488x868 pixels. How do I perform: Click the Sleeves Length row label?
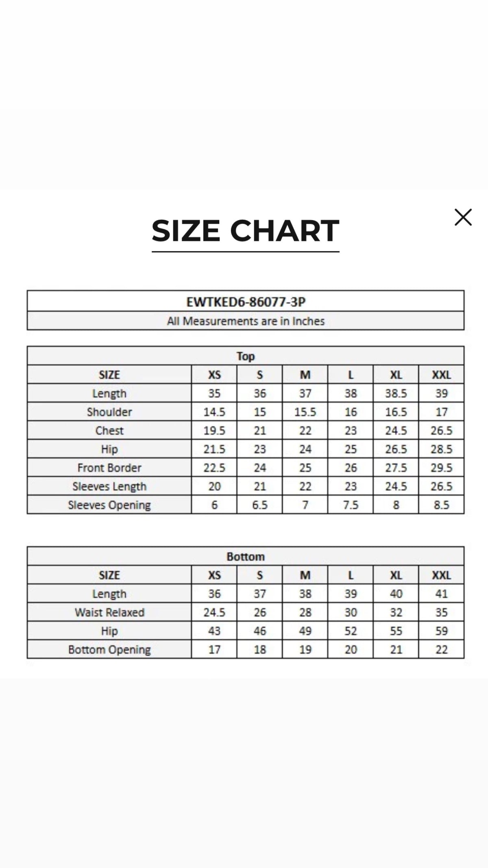click(109, 486)
